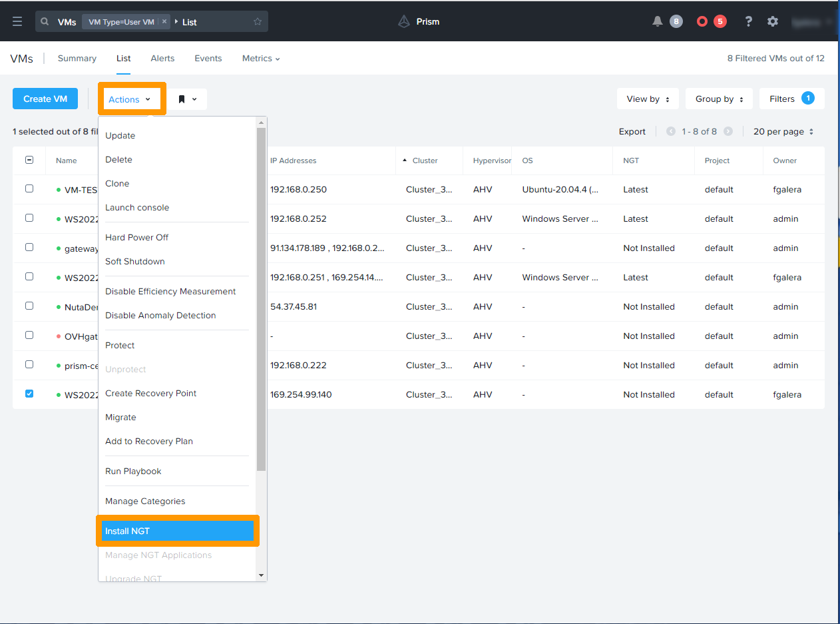Open the hamburger navigation menu

tap(17, 21)
